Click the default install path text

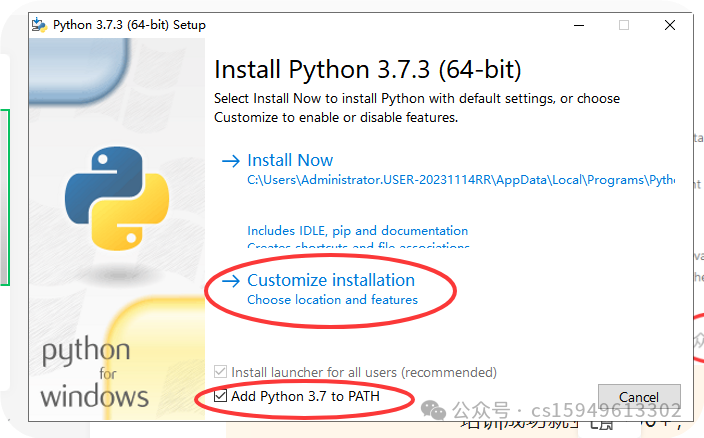click(461, 180)
